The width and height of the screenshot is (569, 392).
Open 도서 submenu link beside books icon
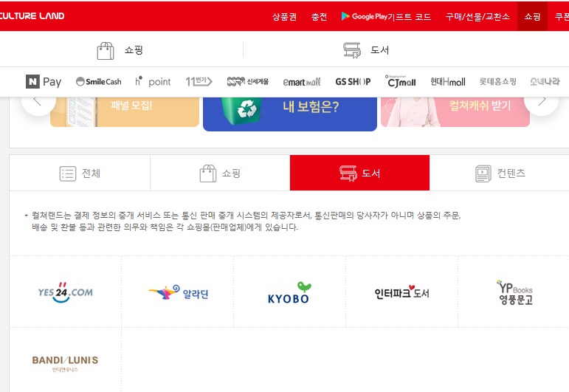point(379,50)
